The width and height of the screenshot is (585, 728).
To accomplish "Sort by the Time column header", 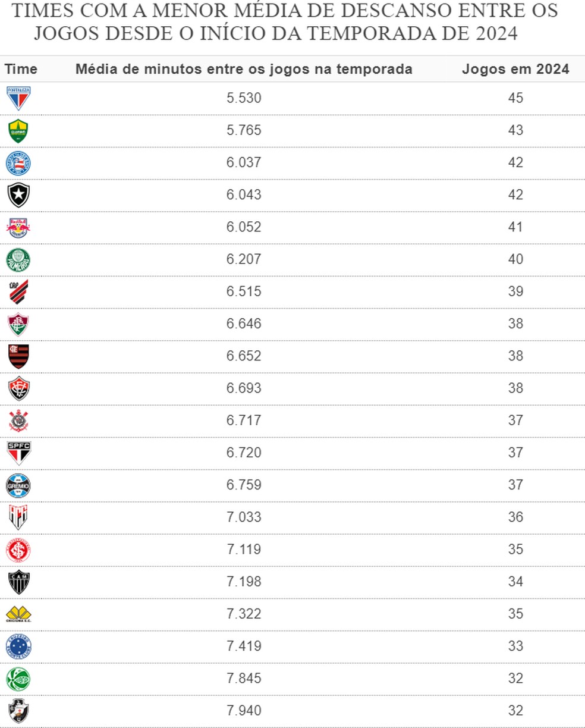I will coord(21,69).
